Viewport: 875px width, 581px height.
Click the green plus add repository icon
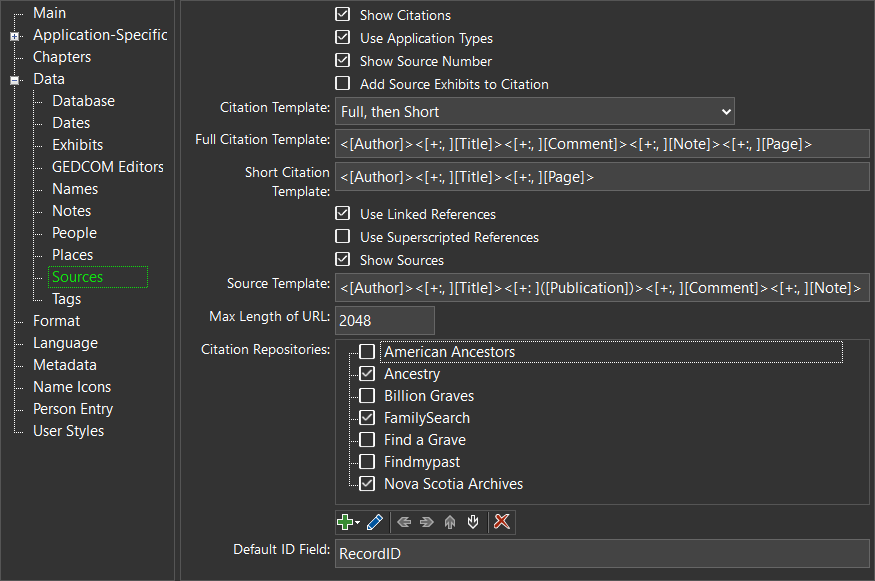[x=345, y=522]
